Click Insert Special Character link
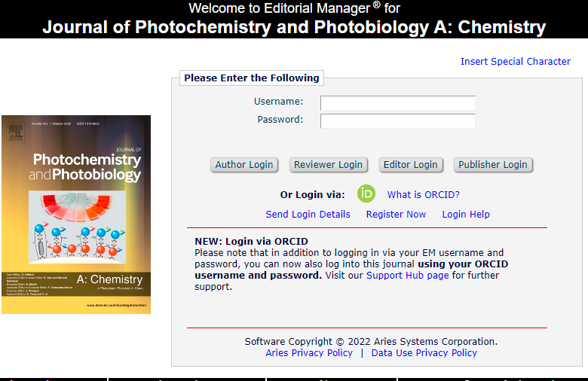Viewport: 588px width, 381px height. [x=516, y=62]
